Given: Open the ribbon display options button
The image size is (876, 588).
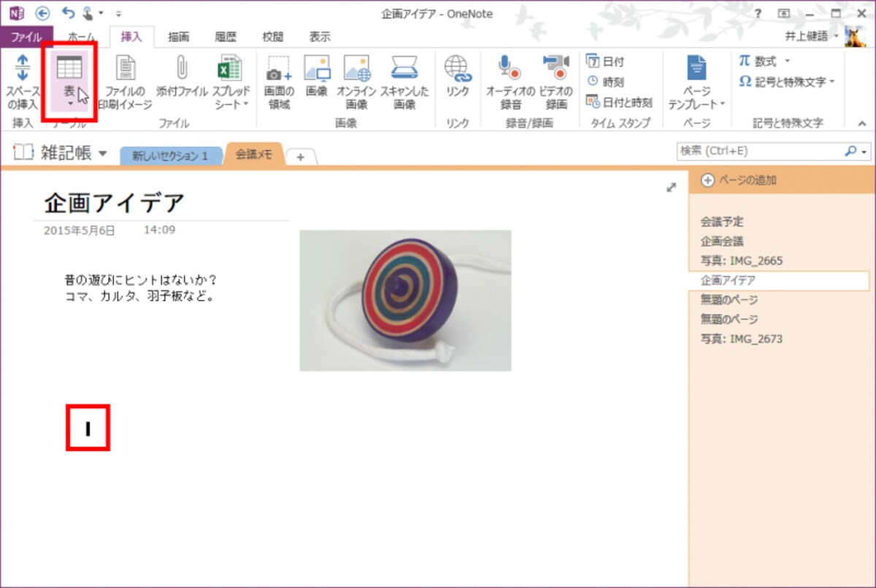Looking at the screenshot, I should (x=785, y=14).
